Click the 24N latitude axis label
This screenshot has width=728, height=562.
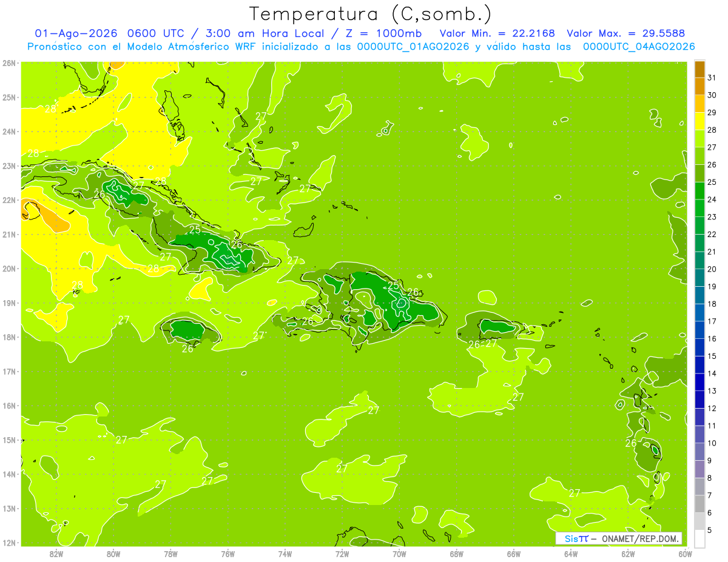point(9,132)
